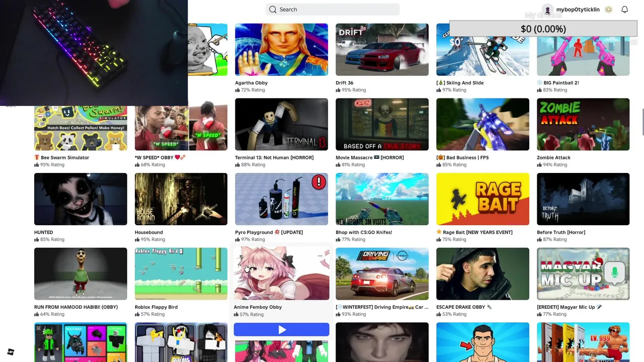This screenshot has width=644, height=362.
Task: Open the Robux balance icon
Action: coord(608,10)
